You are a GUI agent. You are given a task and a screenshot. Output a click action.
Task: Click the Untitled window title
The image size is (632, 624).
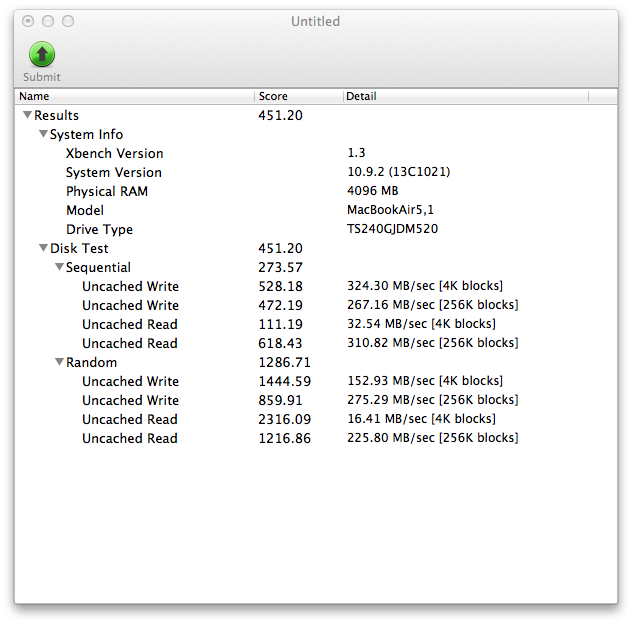click(x=316, y=21)
